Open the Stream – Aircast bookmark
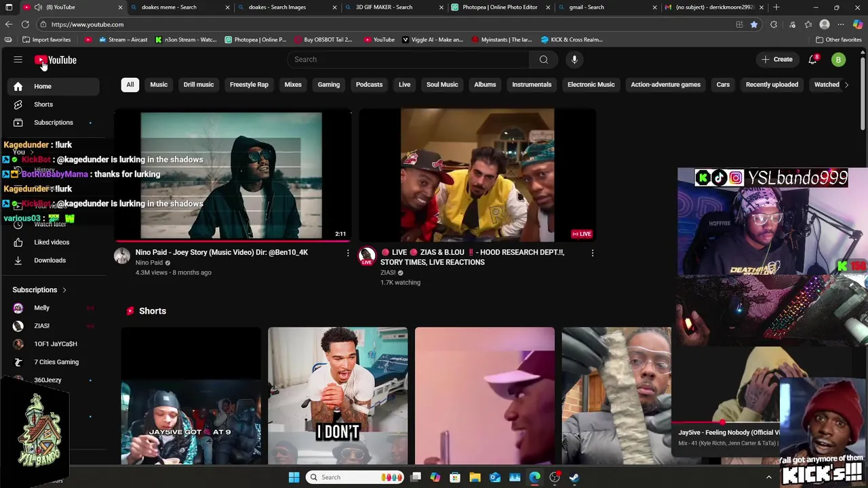This screenshot has height=488, width=868. (x=123, y=40)
